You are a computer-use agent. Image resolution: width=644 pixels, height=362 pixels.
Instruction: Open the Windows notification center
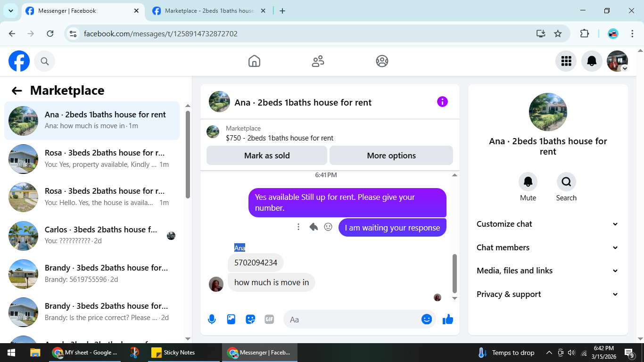pyautogui.click(x=629, y=353)
